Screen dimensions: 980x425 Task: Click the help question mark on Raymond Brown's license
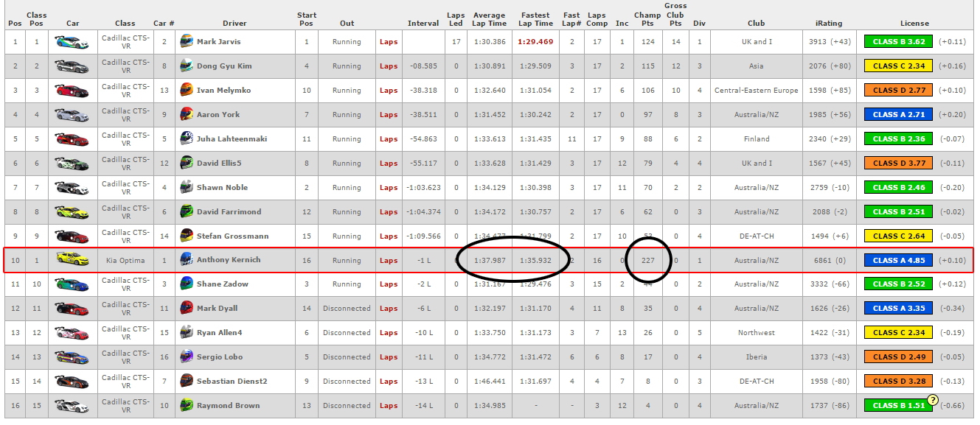pyautogui.click(x=932, y=400)
